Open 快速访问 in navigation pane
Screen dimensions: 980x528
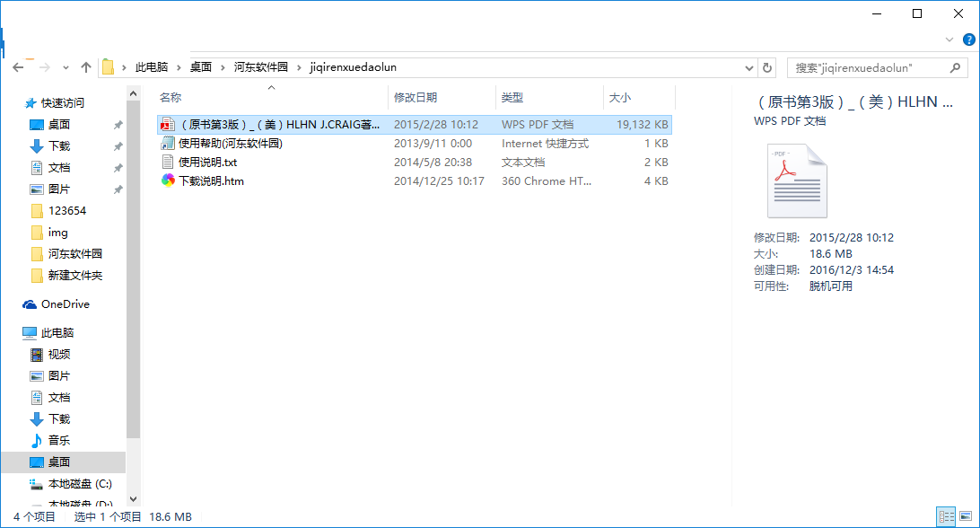pyautogui.click(x=63, y=102)
